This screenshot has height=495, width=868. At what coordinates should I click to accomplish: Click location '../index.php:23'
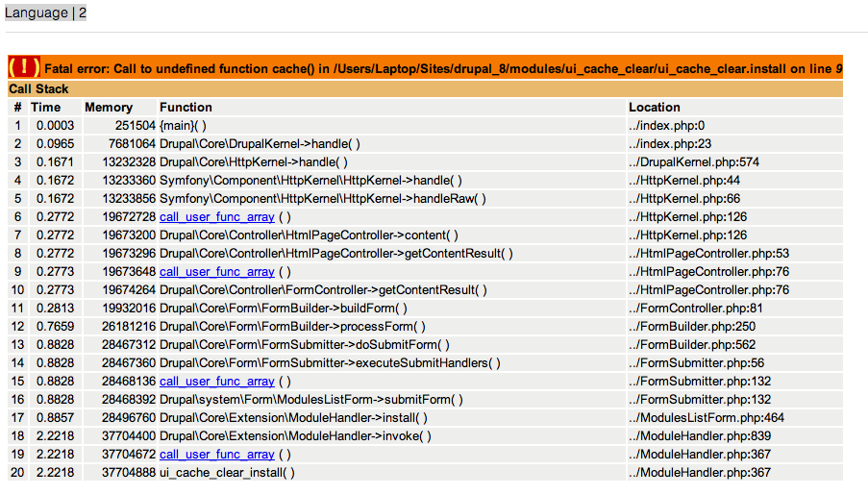click(670, 144)
